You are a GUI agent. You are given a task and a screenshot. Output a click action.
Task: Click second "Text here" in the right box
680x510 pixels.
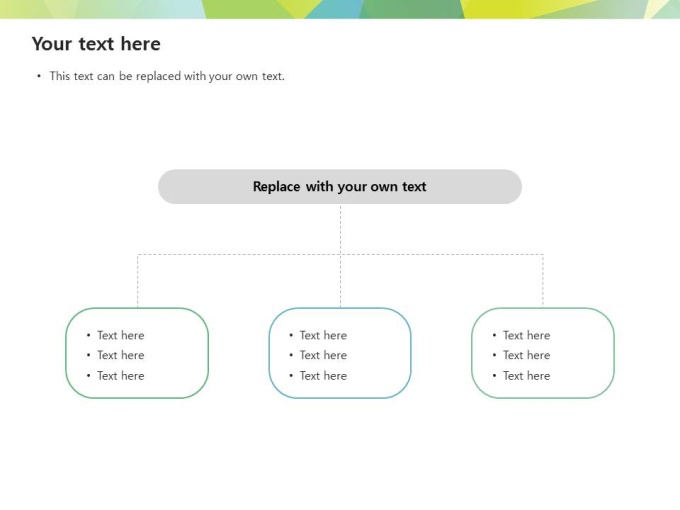point(526,355)
